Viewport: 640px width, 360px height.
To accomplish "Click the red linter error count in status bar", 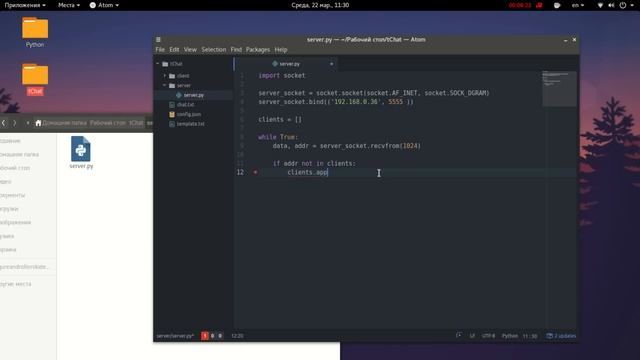I will pyautogui.click(x=205, y=336).
